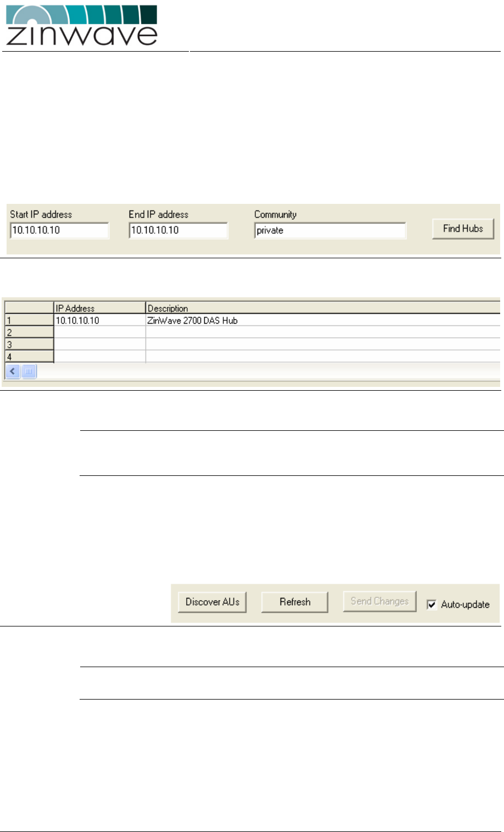This screenshot has width=504, height=832.
Task: Select the 10.10.10.10 cell in row 1
Action: pos(100,320)
